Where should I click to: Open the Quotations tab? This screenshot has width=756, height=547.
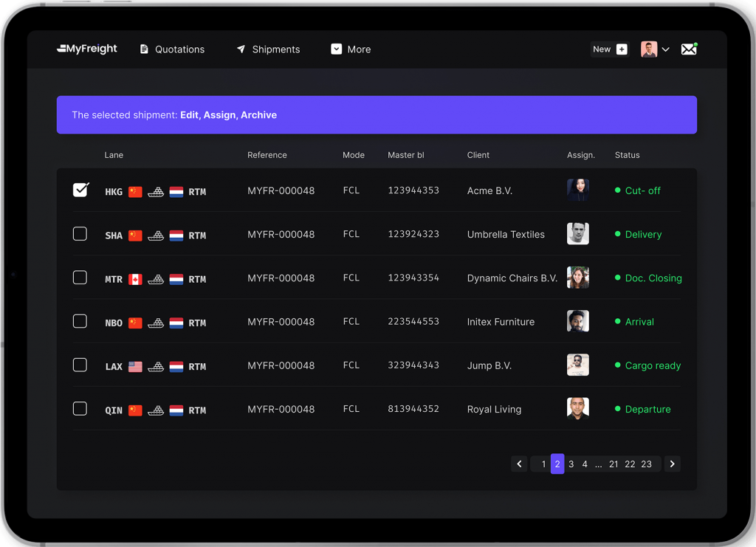click(172, 49)
